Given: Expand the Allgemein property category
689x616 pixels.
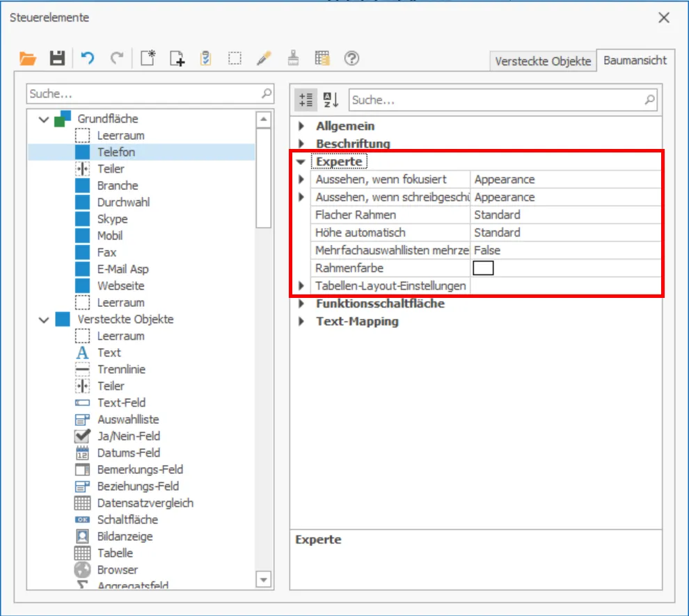Looking at the screenshot, I should pyautogui.click(x=301, y=126).
